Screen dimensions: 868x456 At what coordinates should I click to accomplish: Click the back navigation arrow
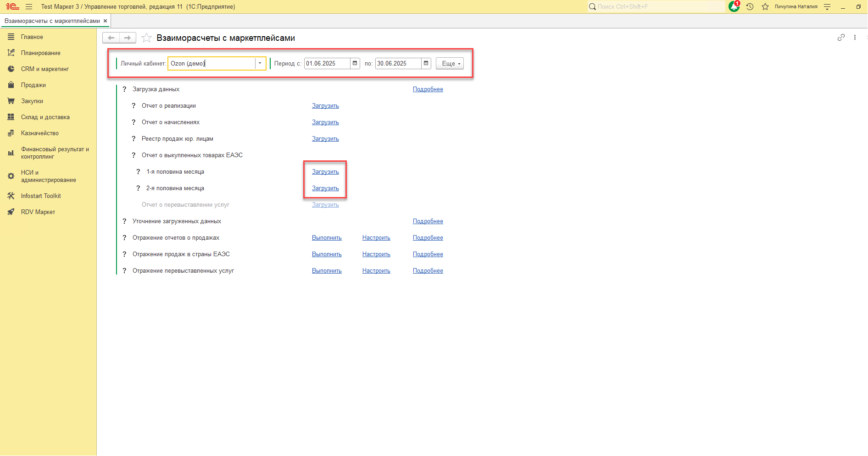(x=111, y=38)
